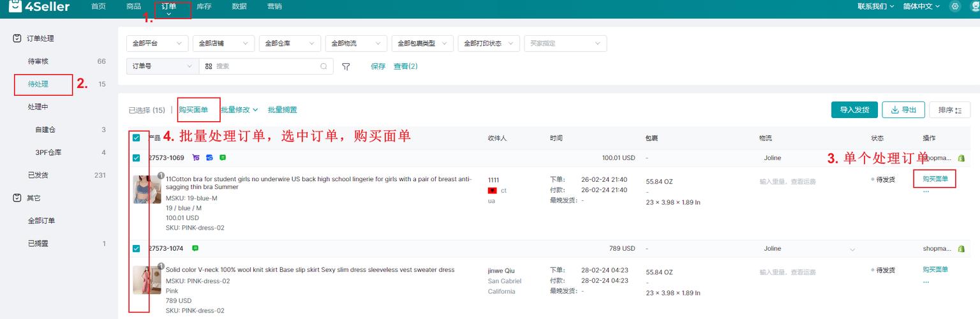Uncheck the select-all checkbox in table header
Image resolution: width=980 pixels, height=319 pixels.
click(x=137, y=138)
